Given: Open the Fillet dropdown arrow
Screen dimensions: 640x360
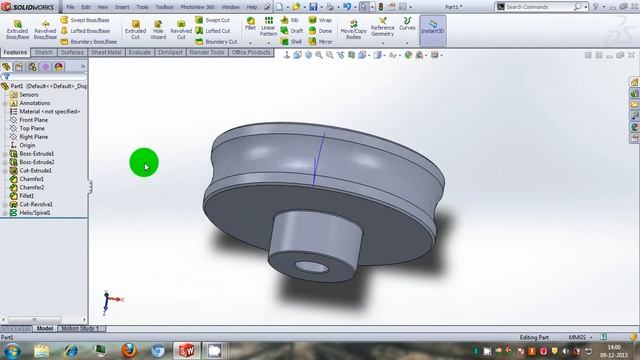Looking at the screenshot, I should [250, 43].
